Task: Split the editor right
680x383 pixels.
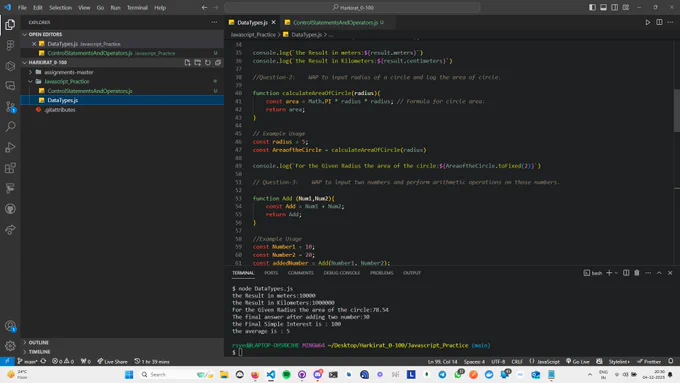Action: [x=659, y=22]
